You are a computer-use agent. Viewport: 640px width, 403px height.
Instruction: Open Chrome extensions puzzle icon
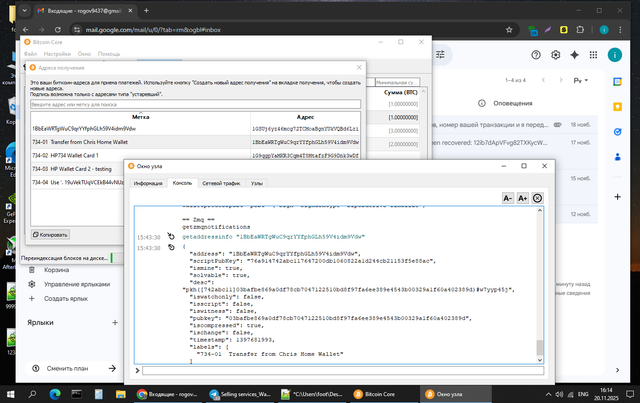point(580,30)
